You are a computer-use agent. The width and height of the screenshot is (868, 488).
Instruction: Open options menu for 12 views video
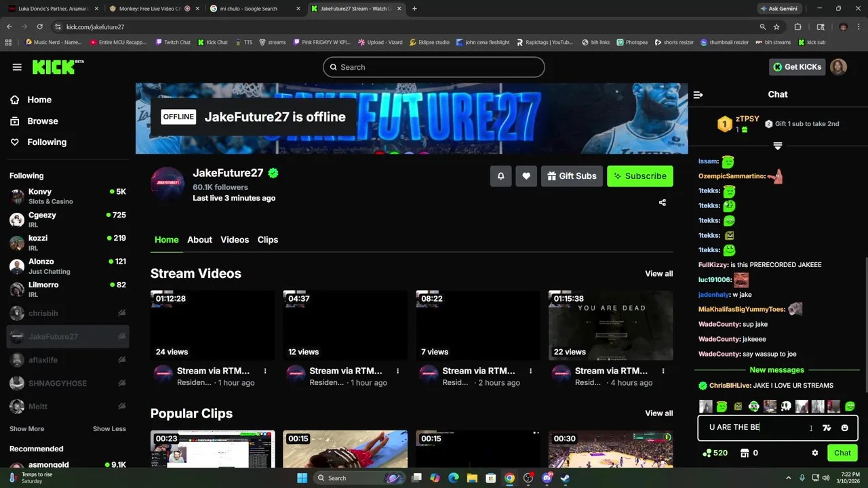tap(398, 371)
